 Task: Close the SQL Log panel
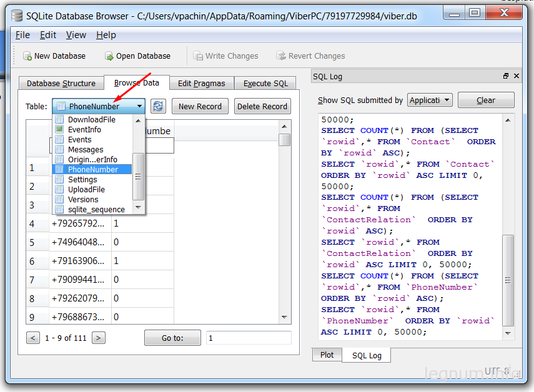point(517,76)
